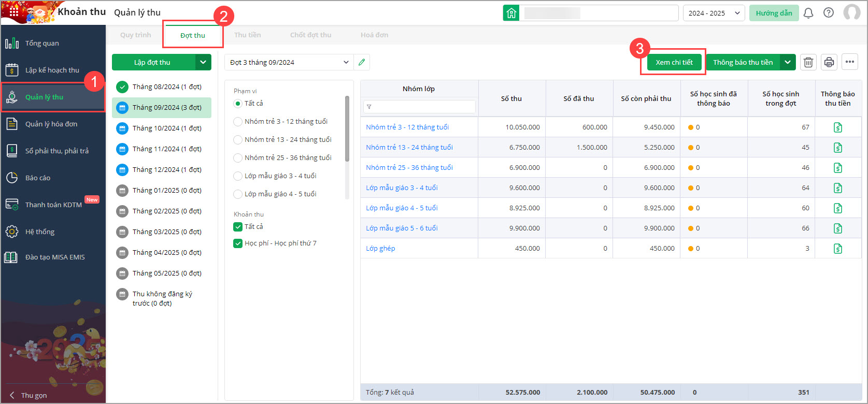Expand the 2024 - 2025 school year dropdown
Screen dimensions: 868x404
tap(714, 13)
